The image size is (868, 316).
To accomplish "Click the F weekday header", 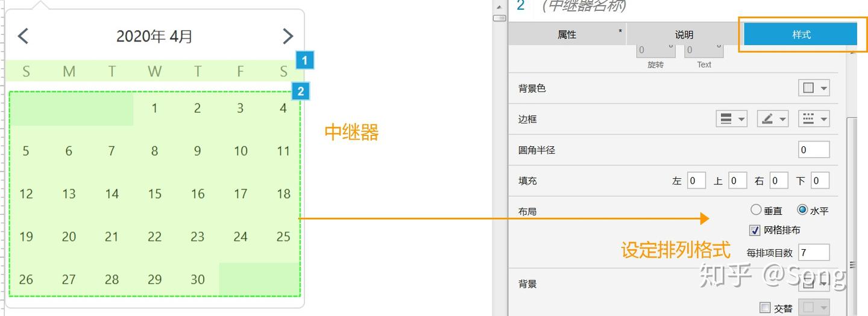I will (241, 72).
